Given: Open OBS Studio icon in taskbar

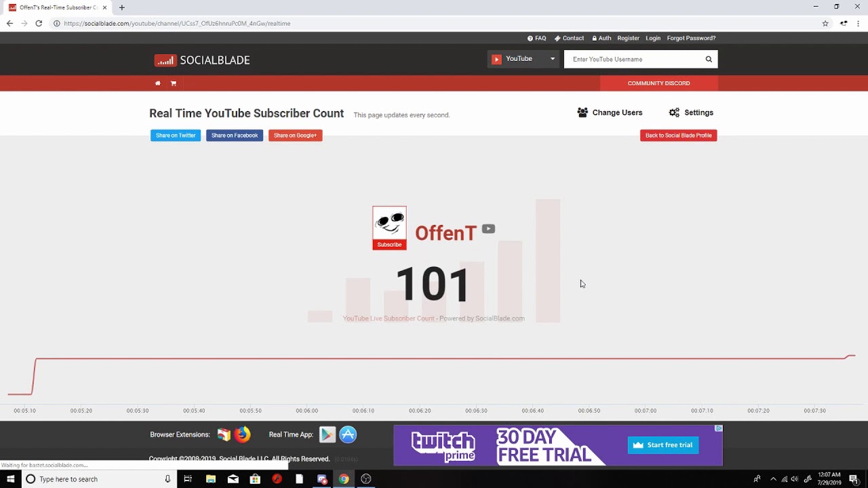Looking at the screenshot, I should pyautogui.click(x=366, y=479).
